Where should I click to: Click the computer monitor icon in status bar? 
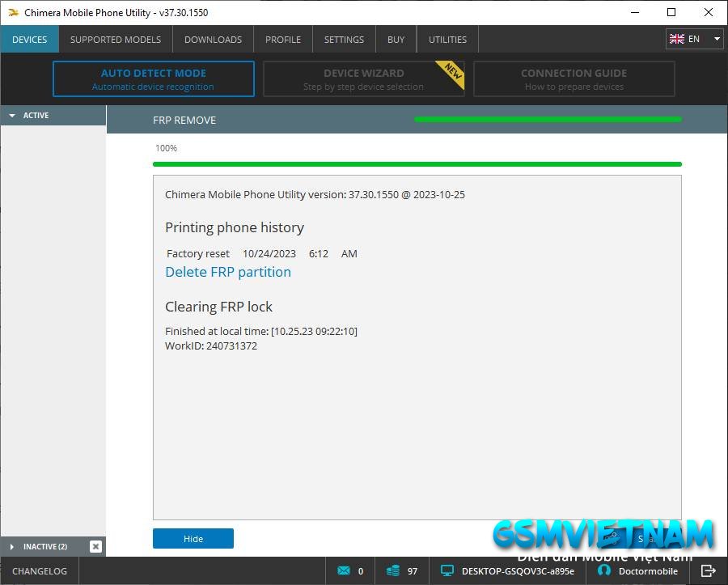tap(447, 570)
